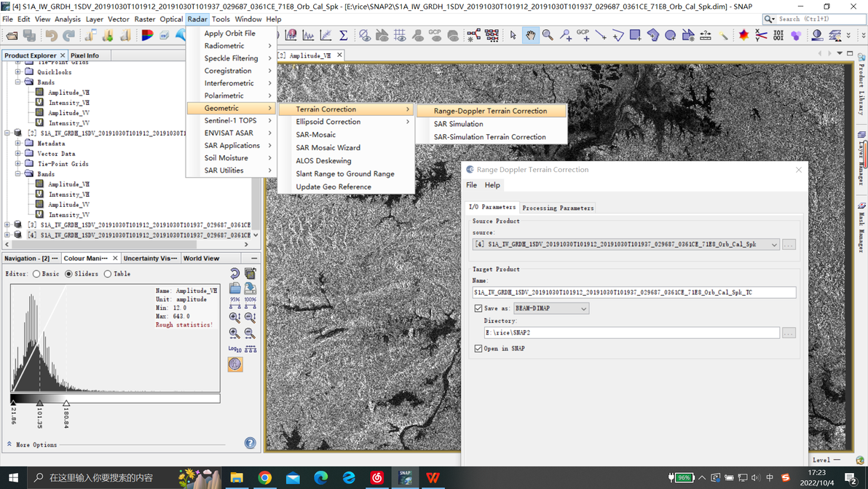Expand the More Options section

[31, 445]
